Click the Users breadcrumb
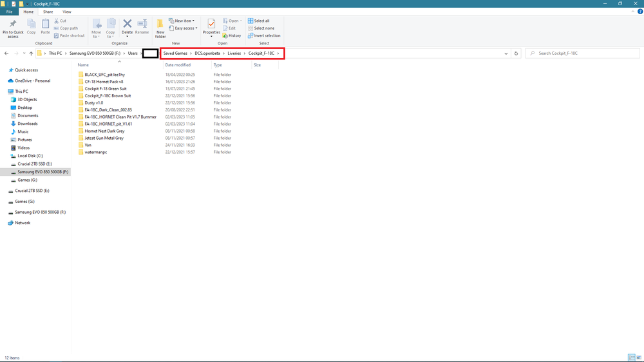Screen dimensions: 644x362 133,53
